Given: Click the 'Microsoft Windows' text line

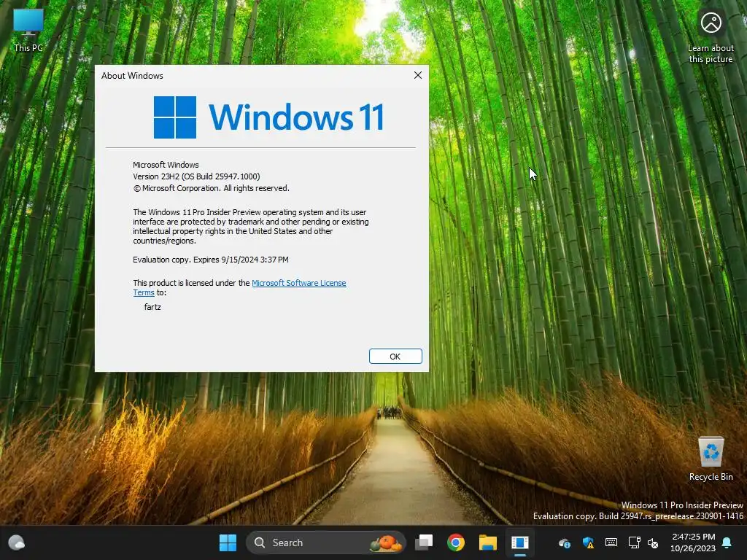Looking at the screenshot, I should [166, 165].
